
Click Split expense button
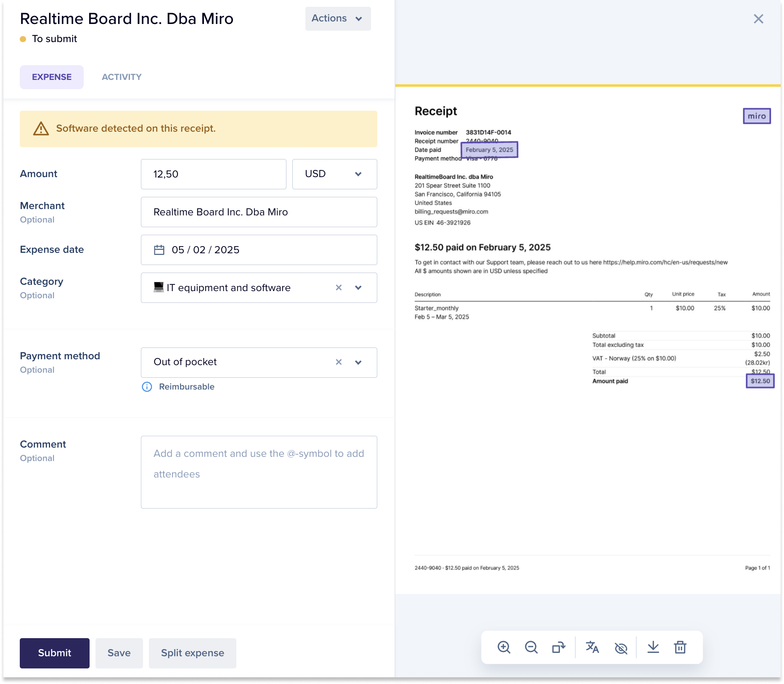tap(193, 653)
